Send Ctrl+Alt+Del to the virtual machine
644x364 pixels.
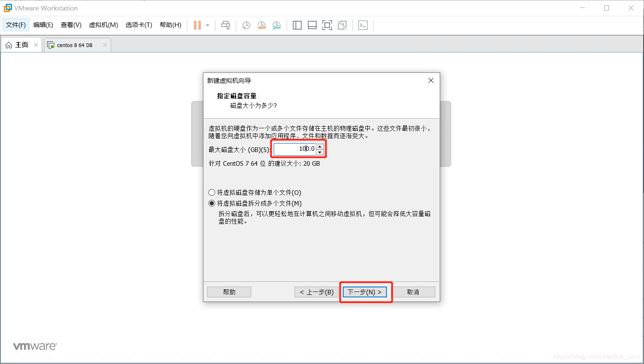tap(225, 25)
